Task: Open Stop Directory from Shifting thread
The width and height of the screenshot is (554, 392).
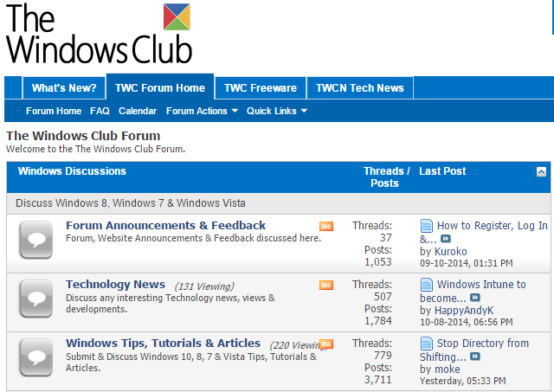Action: pyautogui.click(x=474, y=350)
